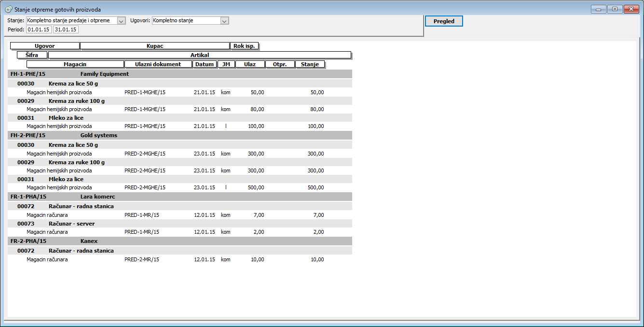Click document PRED-2-MR/15

(x=142, y=259)
